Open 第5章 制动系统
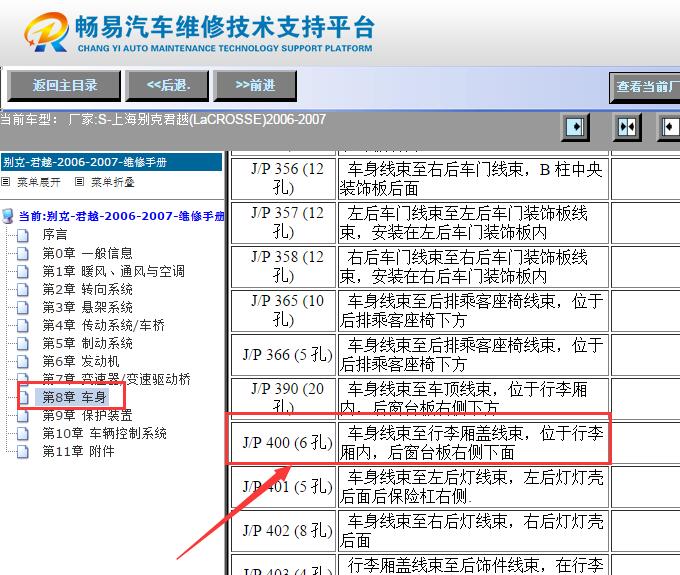Screen dimensions: 680x575 click(87, 343)
